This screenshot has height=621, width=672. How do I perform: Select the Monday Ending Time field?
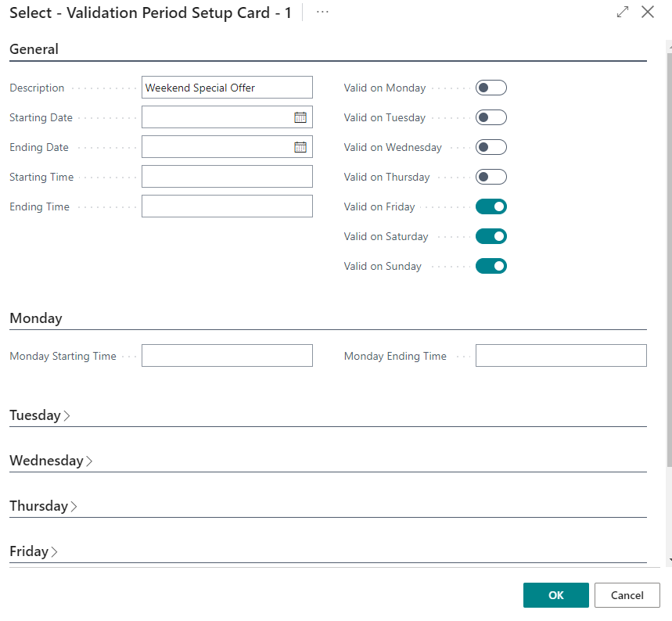pos(561,355)
